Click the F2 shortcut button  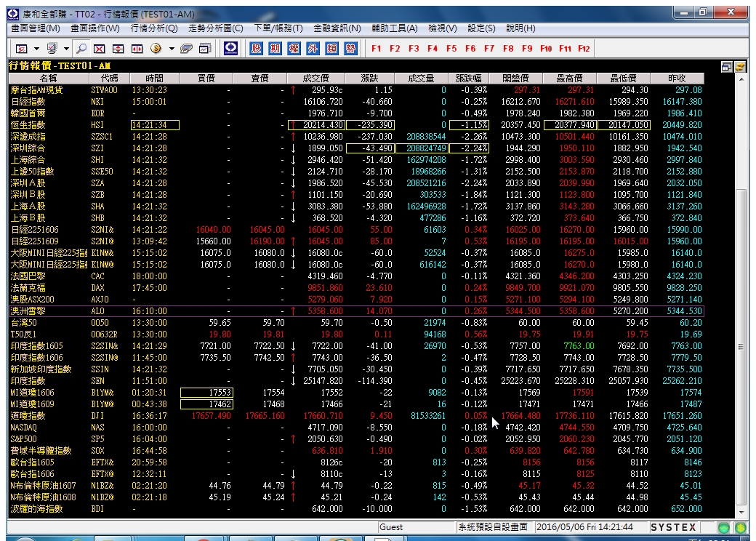point(395,49)
